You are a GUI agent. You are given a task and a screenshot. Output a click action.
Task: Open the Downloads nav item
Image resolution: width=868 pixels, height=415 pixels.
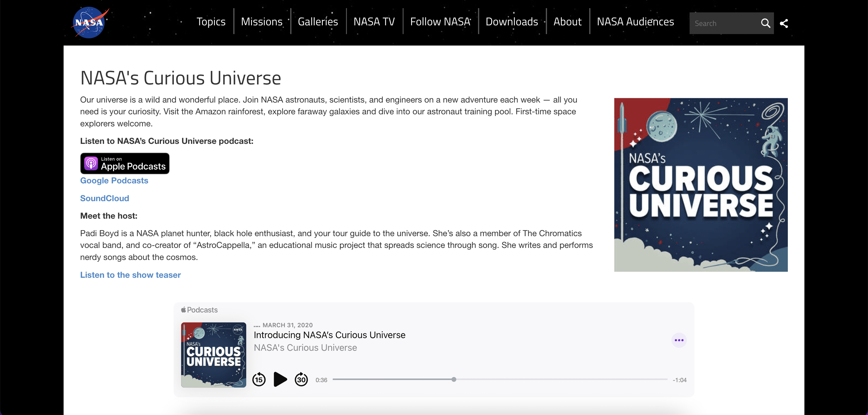(511, 22)
